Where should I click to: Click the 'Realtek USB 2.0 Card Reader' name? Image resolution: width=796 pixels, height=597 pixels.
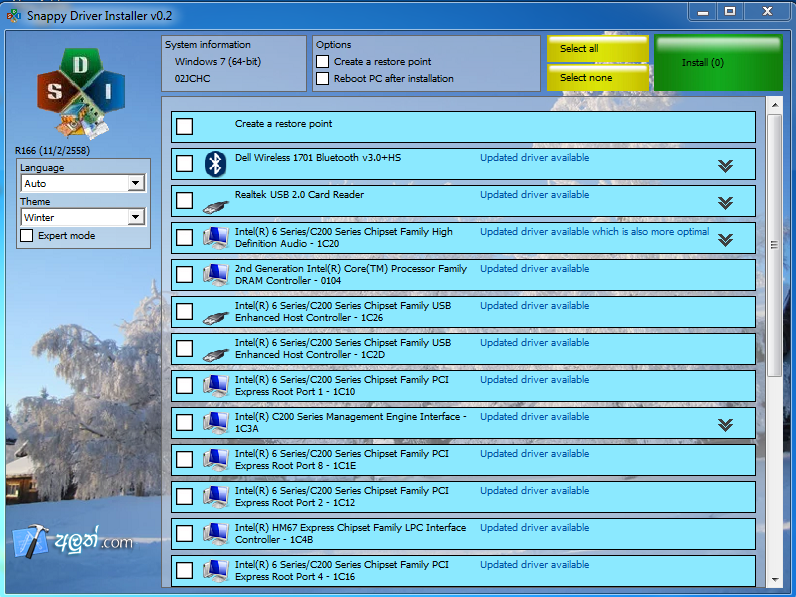299,195
